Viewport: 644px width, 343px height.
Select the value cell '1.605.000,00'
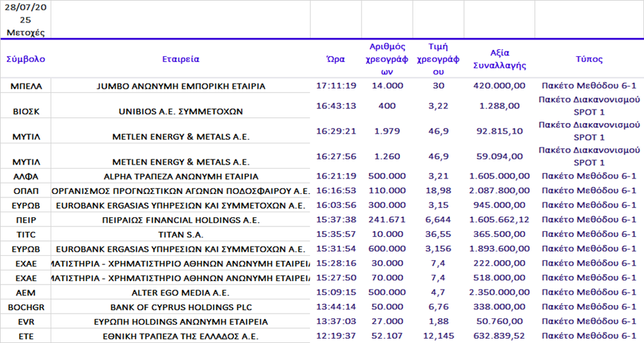pyautogui.click(x=499, y=176)
